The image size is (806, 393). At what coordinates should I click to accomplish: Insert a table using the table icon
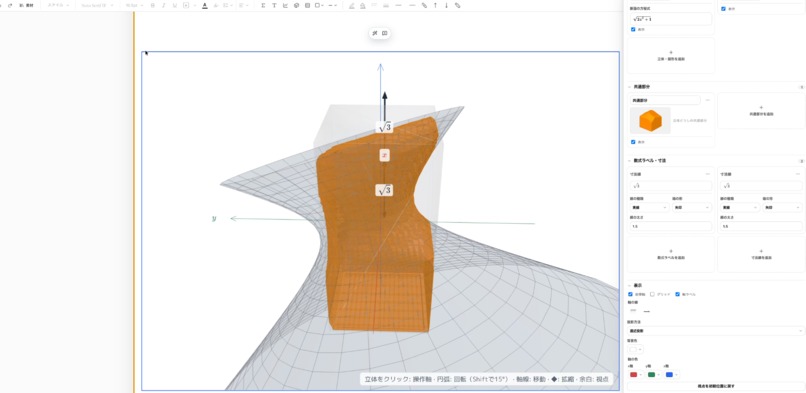pyautogui.click(x=307, y=5)
